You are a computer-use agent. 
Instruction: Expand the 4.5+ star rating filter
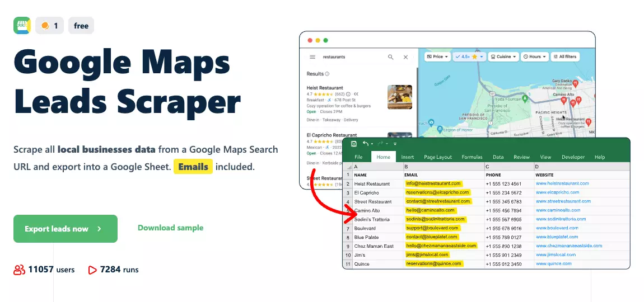click(x=470, y=56)
